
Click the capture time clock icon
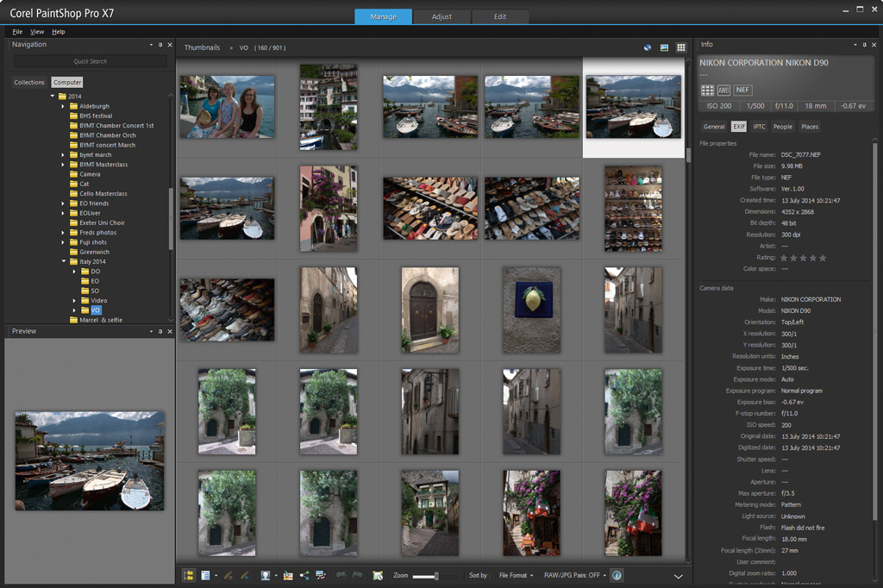coord(378,575)
